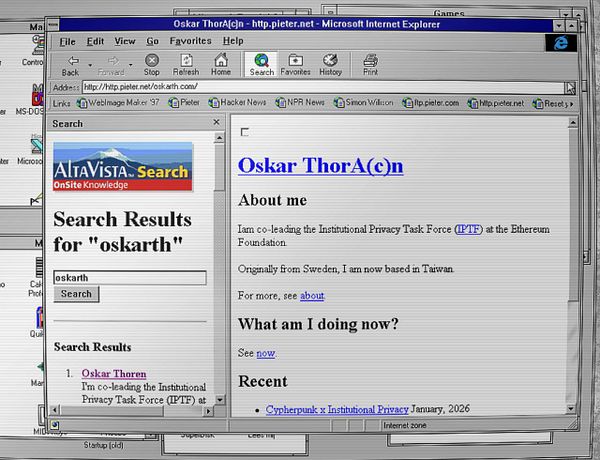The image size is (600, 460).
Task: Print the page with Print button
Action: tap(370, 65)
